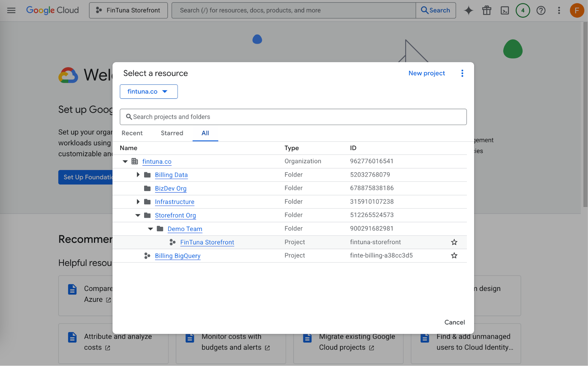Open the help question mark menu

tap(541, 10)
